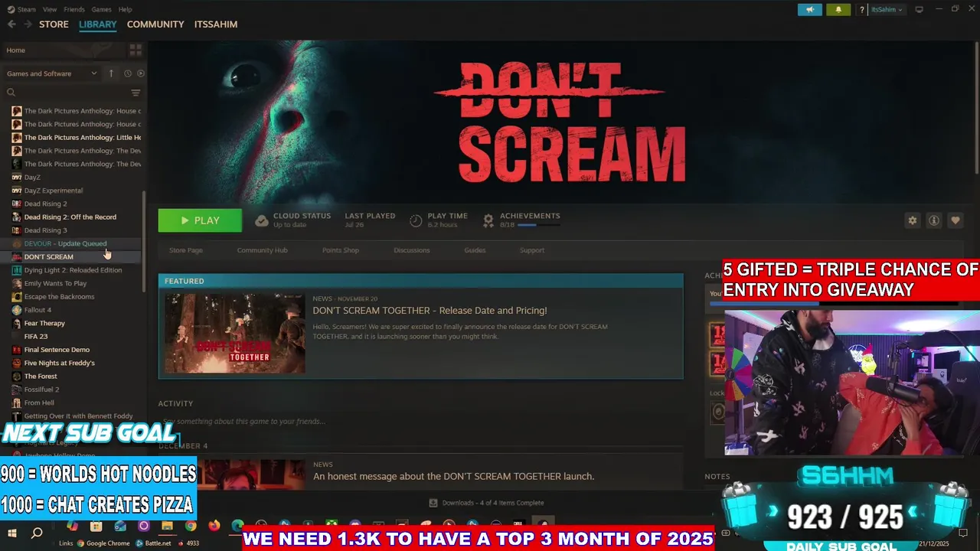The height and width of the screenshot is (551, 980).
Task: Open 'An honest message' news headline
Action: 453,476
